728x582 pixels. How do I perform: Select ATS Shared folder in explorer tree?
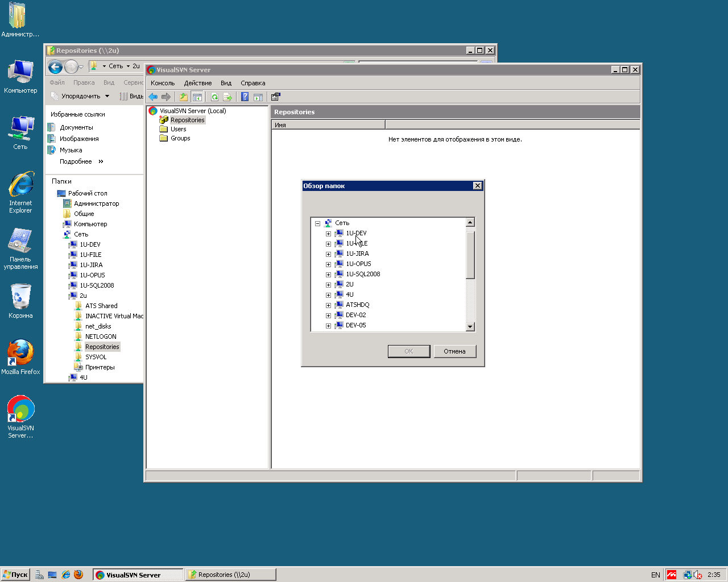point(101,306)
